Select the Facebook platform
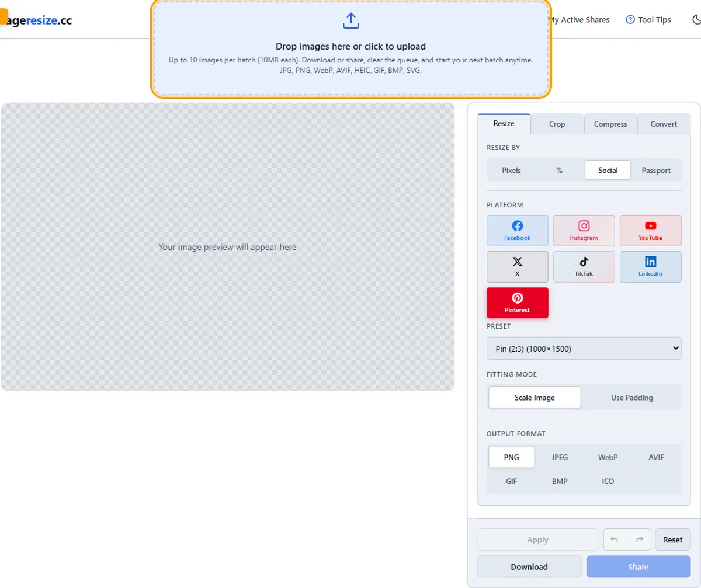 (518, 231)
